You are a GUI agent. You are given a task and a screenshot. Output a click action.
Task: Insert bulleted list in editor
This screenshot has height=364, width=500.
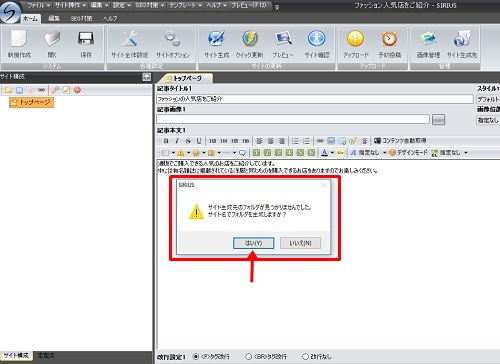tap(295, 141)
